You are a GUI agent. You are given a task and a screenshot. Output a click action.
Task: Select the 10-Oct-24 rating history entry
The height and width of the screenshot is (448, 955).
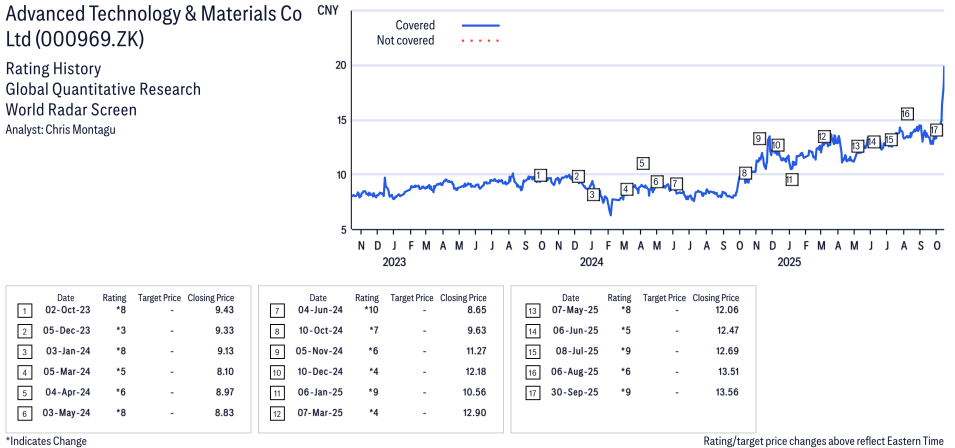point(318,329)
